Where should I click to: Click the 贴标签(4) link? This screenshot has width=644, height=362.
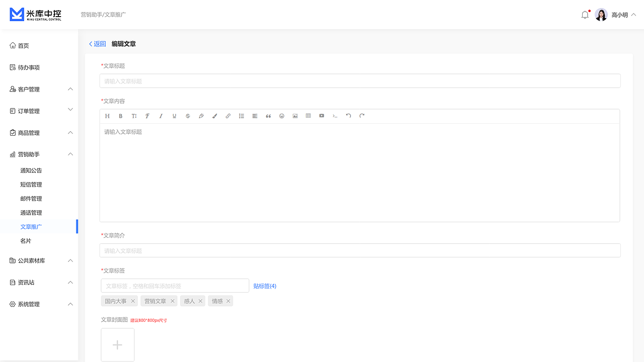tap(265, 286)
